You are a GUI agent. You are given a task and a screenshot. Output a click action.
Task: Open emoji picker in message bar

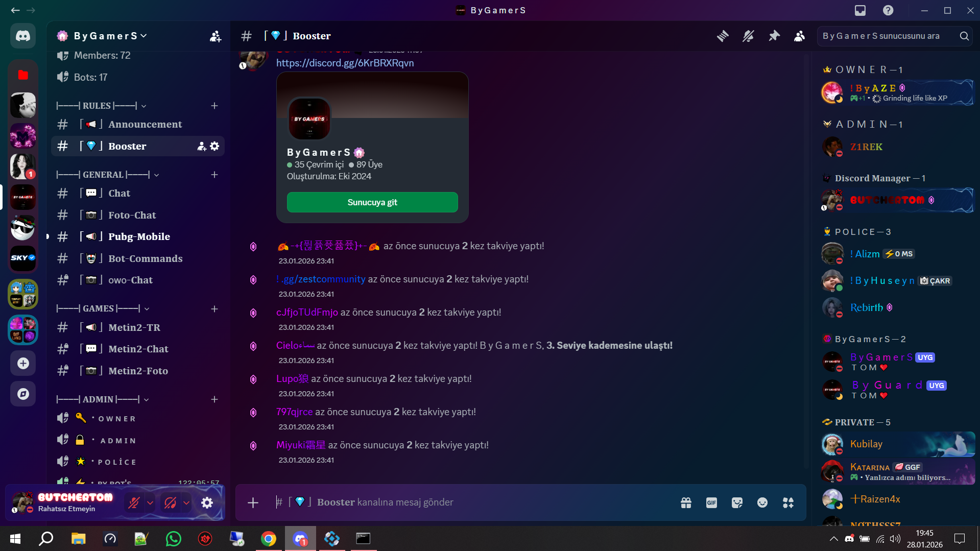coord(762,502)
